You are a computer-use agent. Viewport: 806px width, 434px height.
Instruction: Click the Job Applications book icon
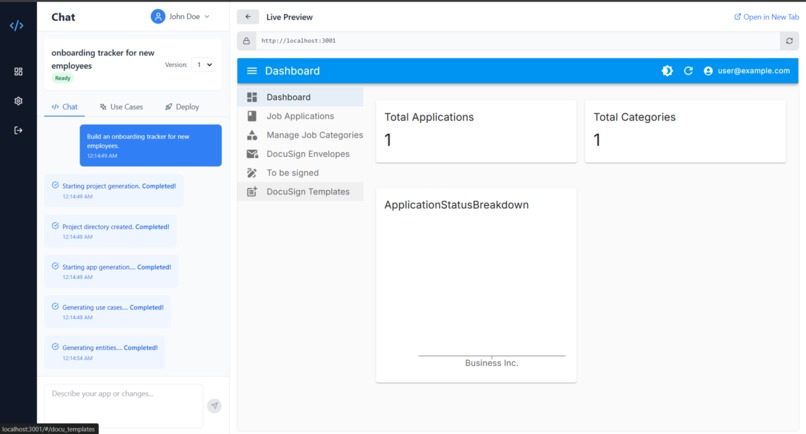[252, 116]
